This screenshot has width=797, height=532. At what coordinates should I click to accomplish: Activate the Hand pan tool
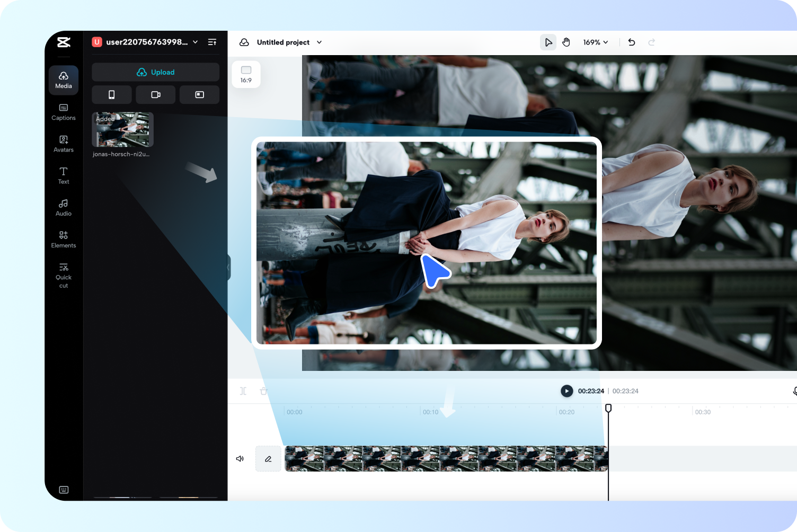566,42
